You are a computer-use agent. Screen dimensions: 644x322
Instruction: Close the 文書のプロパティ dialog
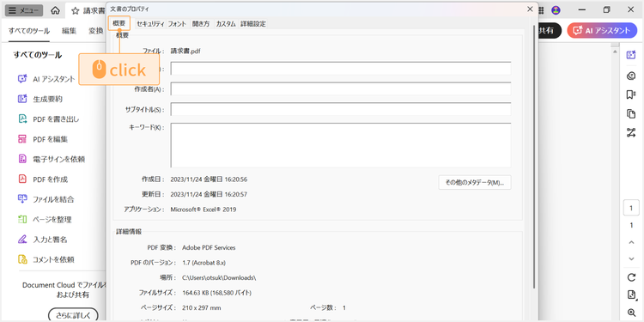(x=531, y=9)
